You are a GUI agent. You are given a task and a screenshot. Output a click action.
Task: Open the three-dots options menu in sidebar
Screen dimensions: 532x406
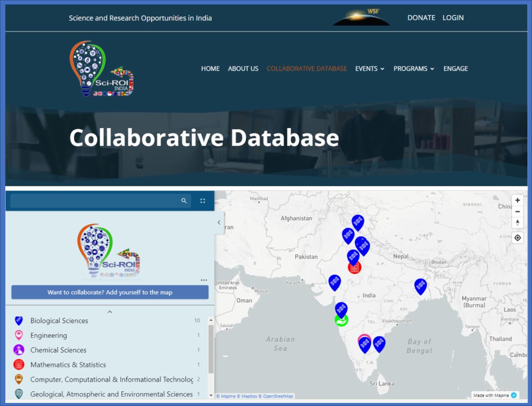203,280
